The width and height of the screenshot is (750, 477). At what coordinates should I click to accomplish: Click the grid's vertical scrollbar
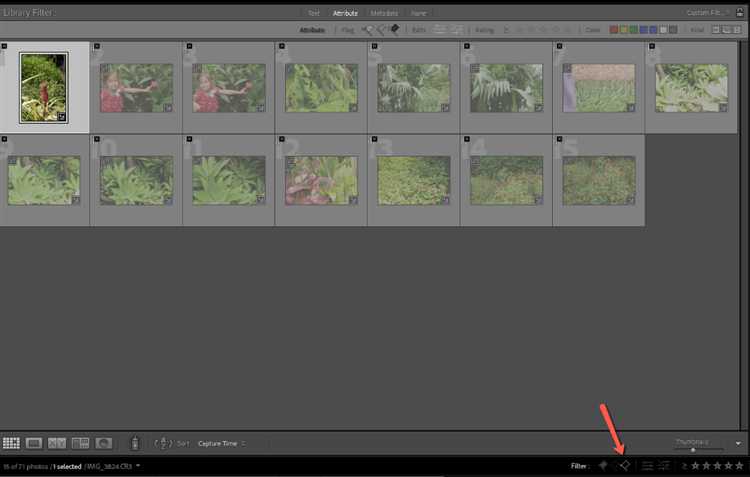(743, 234)
